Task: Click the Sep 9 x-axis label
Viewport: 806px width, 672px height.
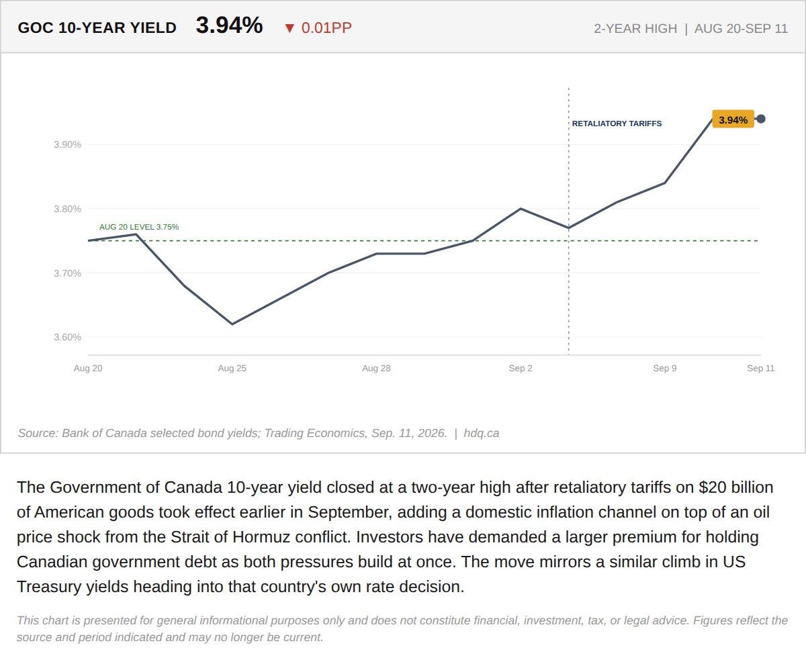Action: pyautogui.click(x=665, y=369)
